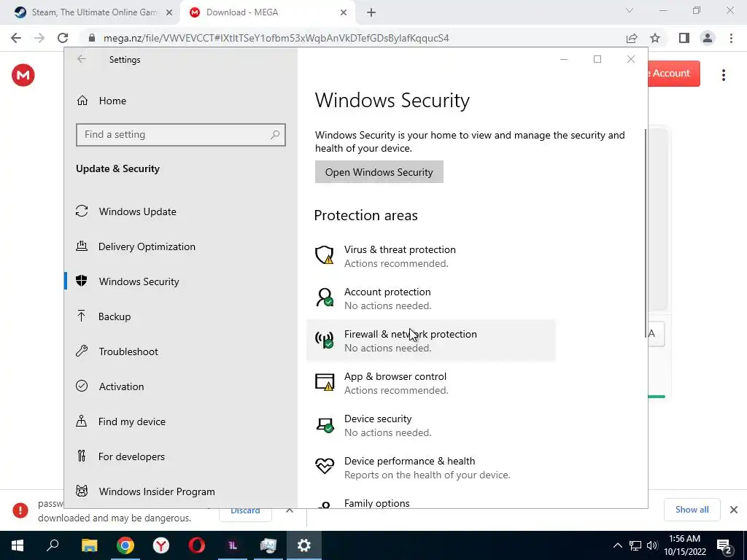Close the Chrome downloads bar
The height and width of the screenshot is (560, 747).
(x=734, y=510)
